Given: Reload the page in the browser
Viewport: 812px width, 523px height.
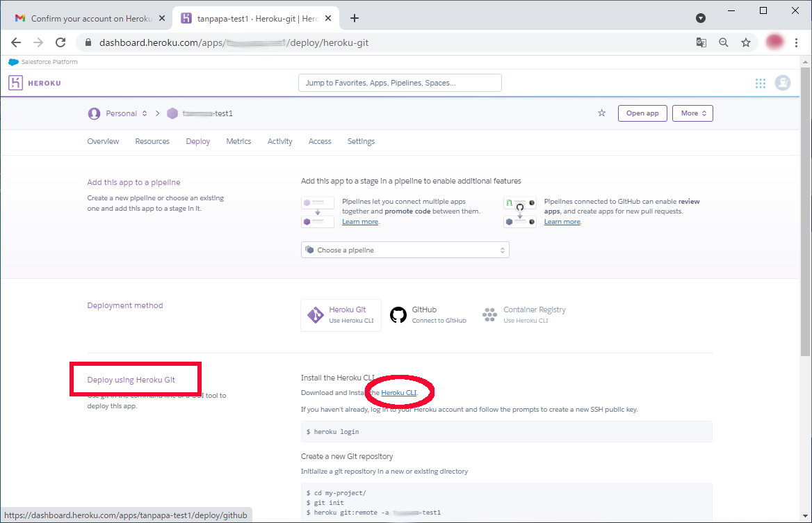Looking at the screenshot, I should click(x=60, y=42).
